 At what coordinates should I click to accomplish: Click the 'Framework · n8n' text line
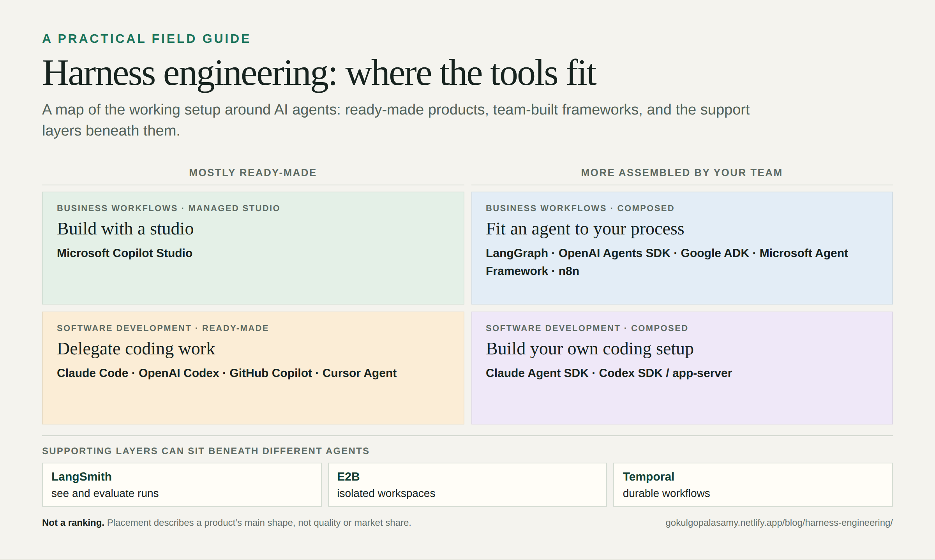pos(532,271)
